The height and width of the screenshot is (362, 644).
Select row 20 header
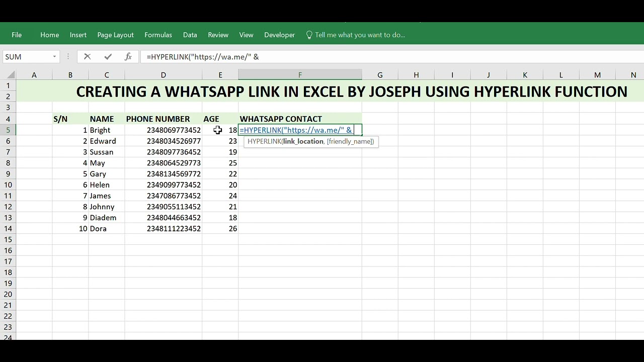(x=8, y=295)
